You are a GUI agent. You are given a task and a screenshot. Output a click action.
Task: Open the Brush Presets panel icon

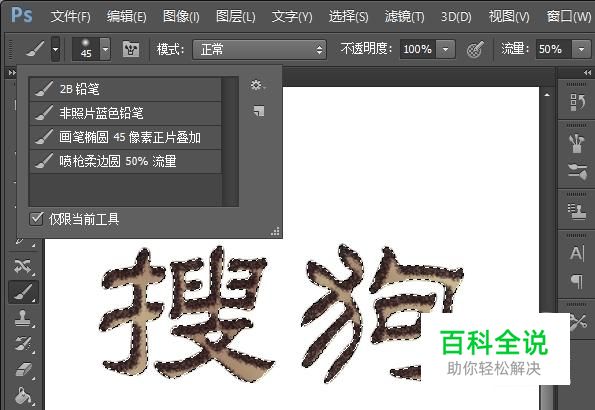[577, 171]
